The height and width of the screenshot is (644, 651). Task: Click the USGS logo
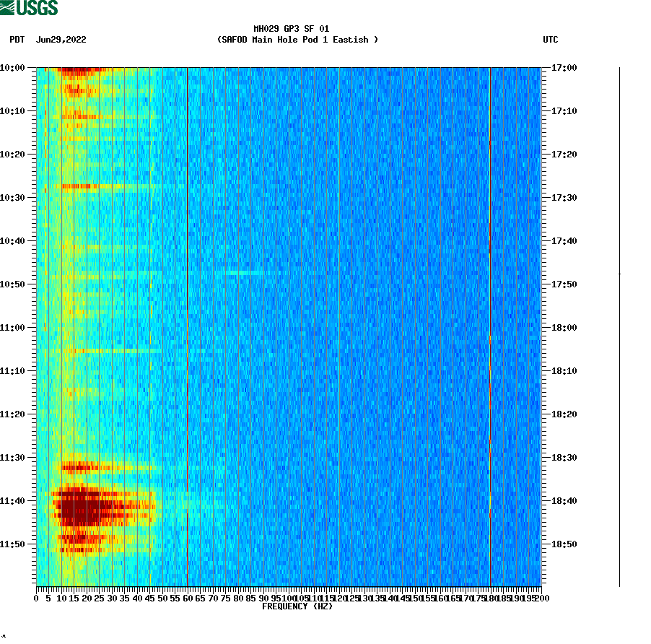(29, 8)
